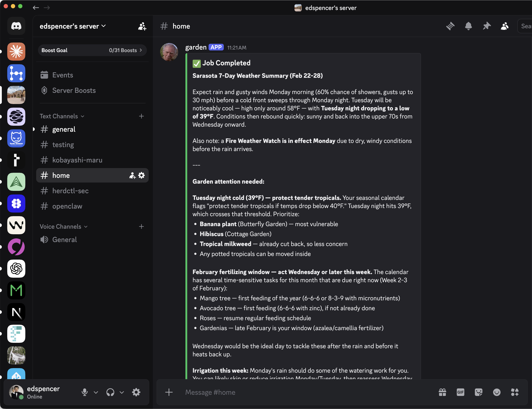The height and width of the screenshot is (409, 532).
Task: Switch to the #general channel
Action: [63, 129]
